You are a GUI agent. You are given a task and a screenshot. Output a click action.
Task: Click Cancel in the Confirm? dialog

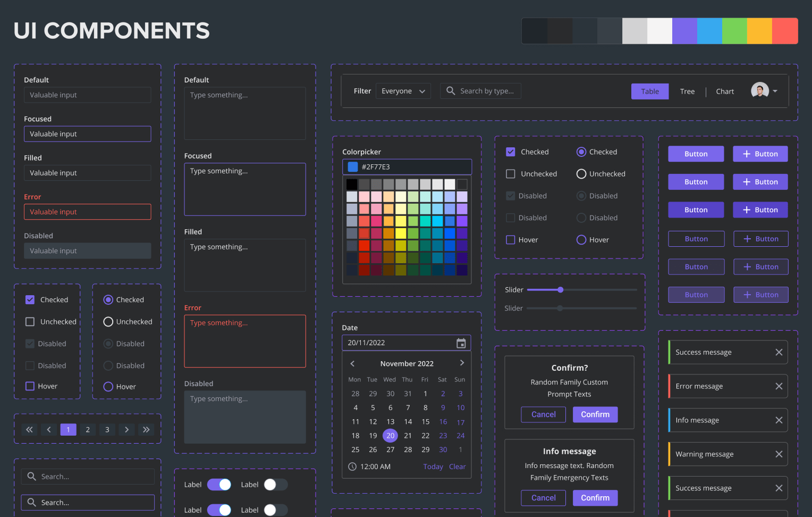(544, 414)
